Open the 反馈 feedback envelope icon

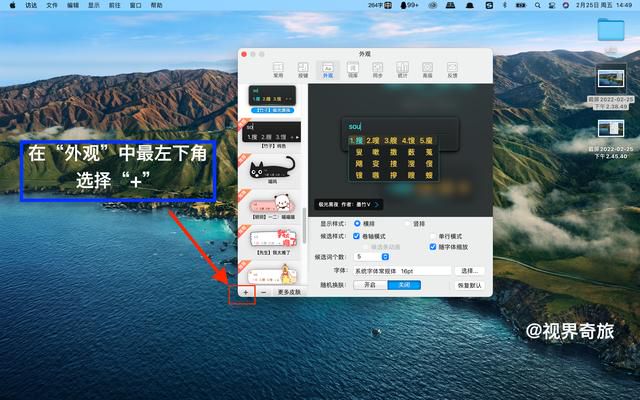[x=452, y=70]
